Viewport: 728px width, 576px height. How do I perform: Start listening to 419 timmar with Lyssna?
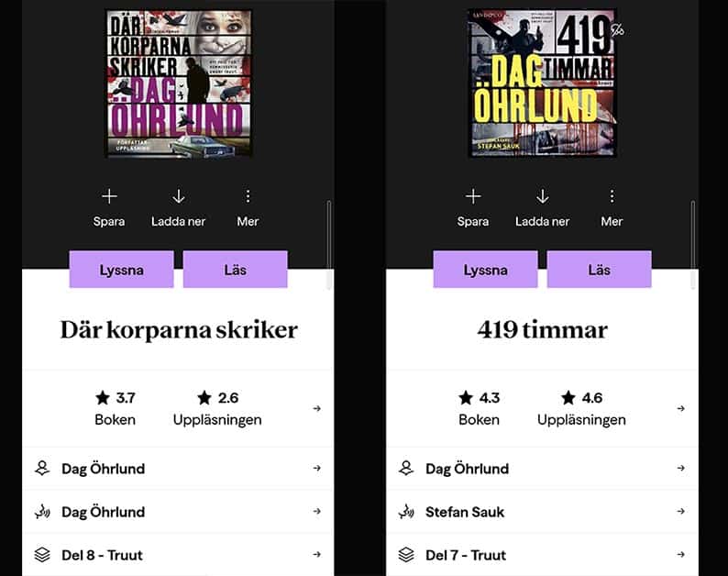click(x=486, y=270)
